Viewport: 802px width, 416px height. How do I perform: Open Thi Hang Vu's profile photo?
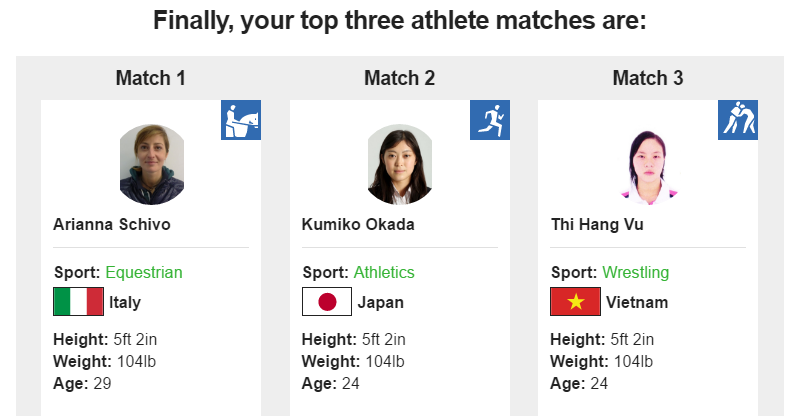pyautogui.click(x=648, y=165)
